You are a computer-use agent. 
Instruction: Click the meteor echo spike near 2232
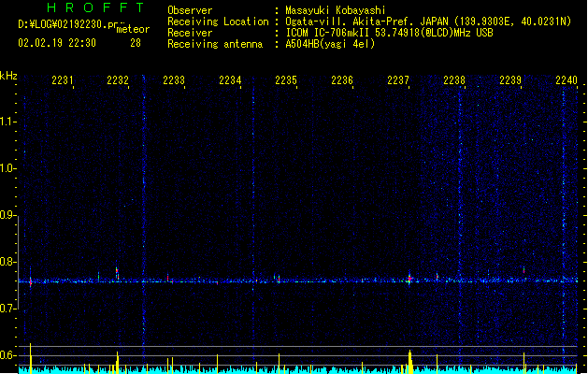tap(117, 273)
